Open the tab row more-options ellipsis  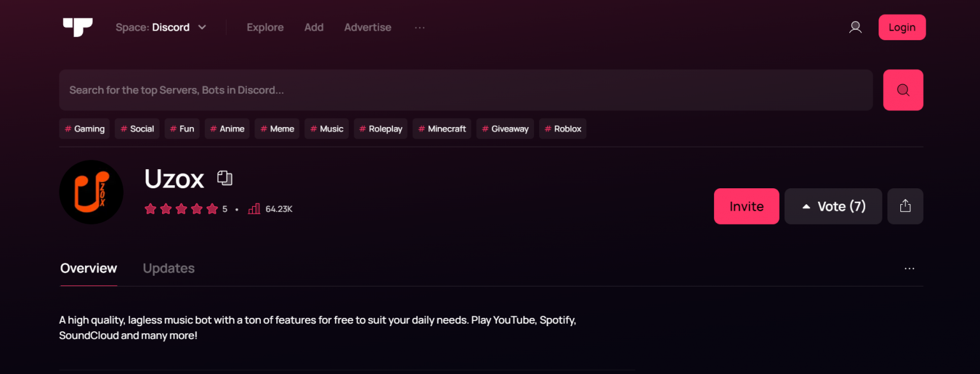(909, 269)
